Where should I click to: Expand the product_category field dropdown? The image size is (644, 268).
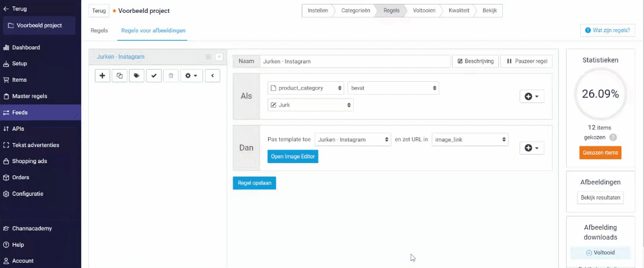click(x=306, y=88)
